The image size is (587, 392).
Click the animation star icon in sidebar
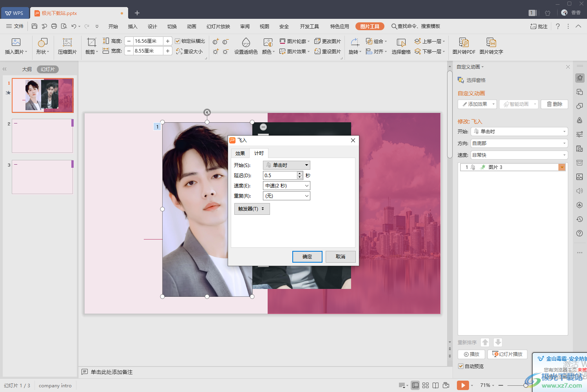tap(580, 78)
